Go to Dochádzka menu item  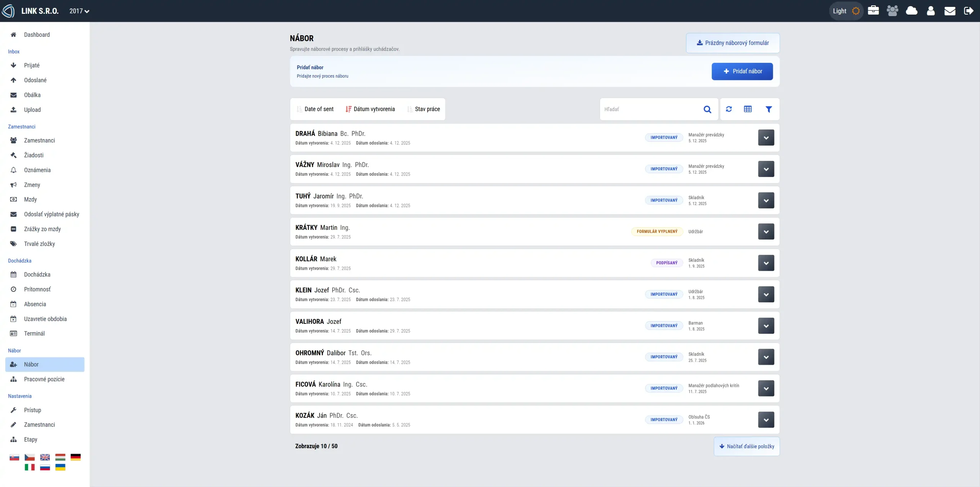click(x=37, y=274)
